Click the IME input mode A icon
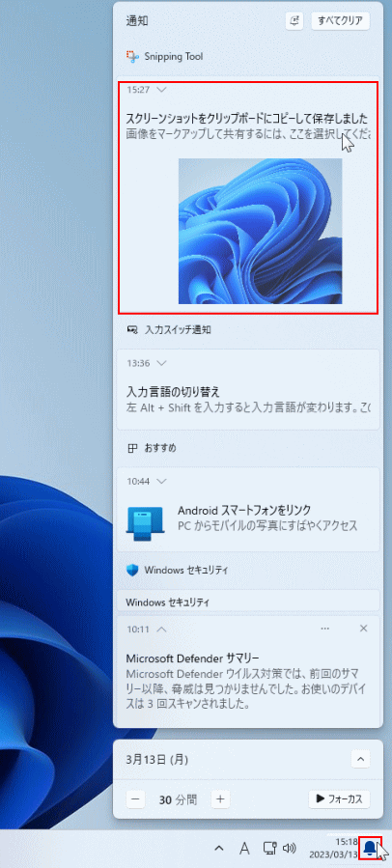The image size is (392, 868). (x=244, y=848)
